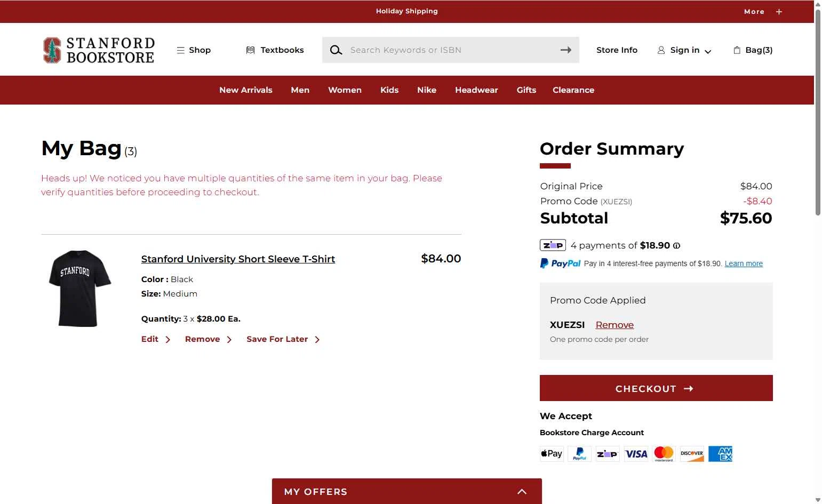The image size is (822, 504).
Task: Click the PayPal accepted payment icon
Action: [x=580, y=454]
